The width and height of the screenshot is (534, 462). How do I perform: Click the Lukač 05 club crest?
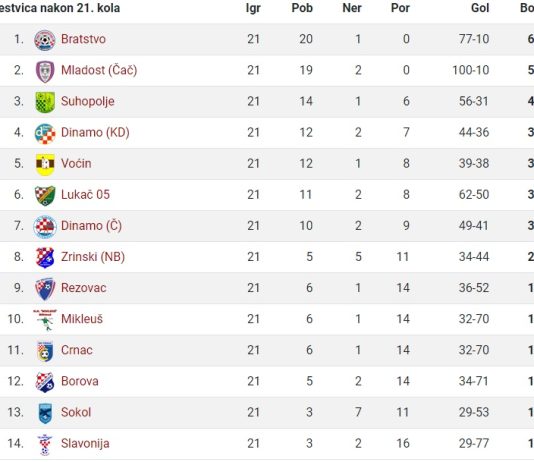click(45, 195)
